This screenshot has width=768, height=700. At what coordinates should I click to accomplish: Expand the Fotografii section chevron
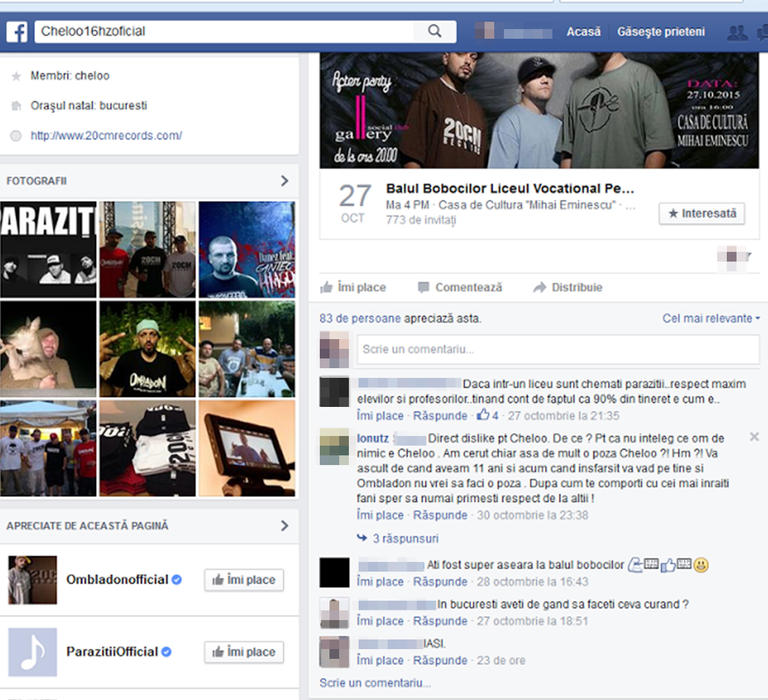[x=285, y=181]
